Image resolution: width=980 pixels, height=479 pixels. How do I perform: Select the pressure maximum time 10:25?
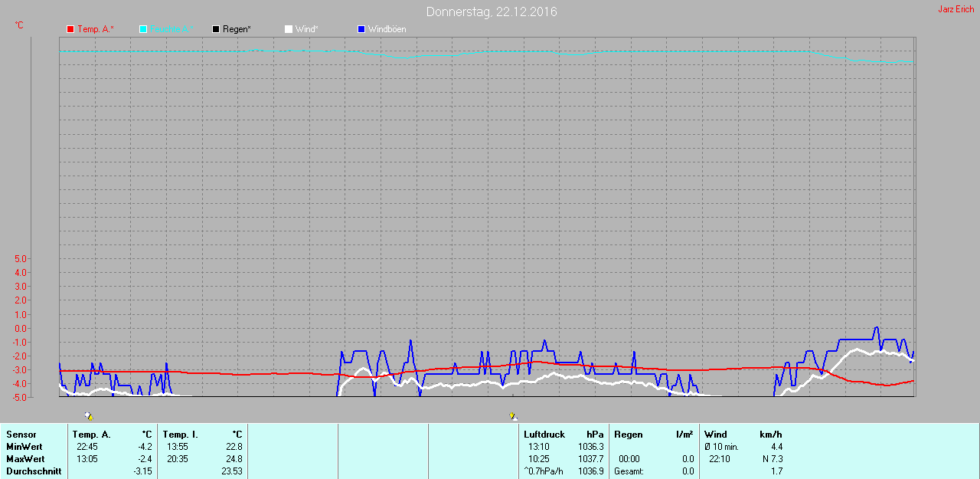538,459
